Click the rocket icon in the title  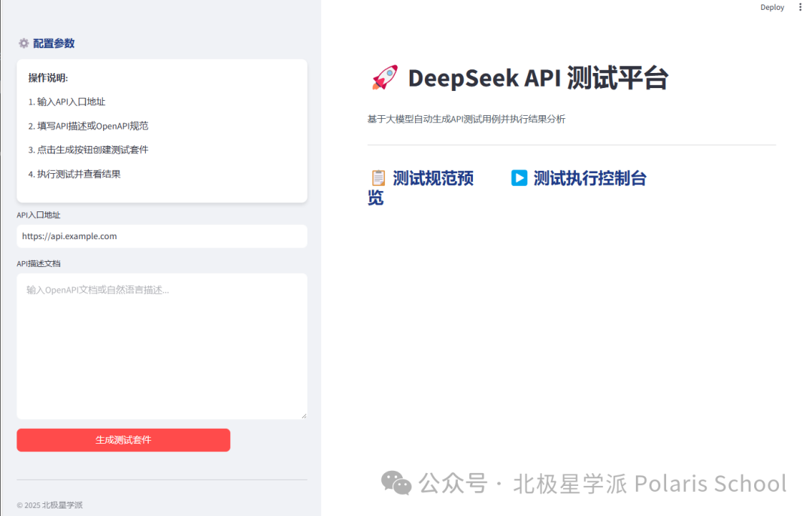click(385, 77)
